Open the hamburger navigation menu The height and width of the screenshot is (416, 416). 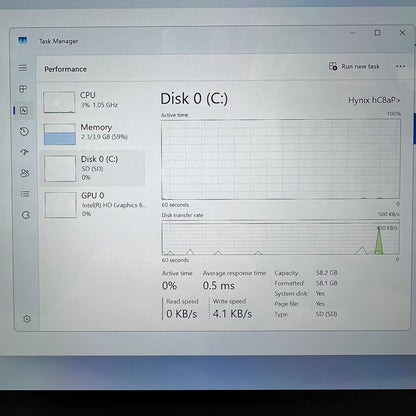(x=23, y=68)
